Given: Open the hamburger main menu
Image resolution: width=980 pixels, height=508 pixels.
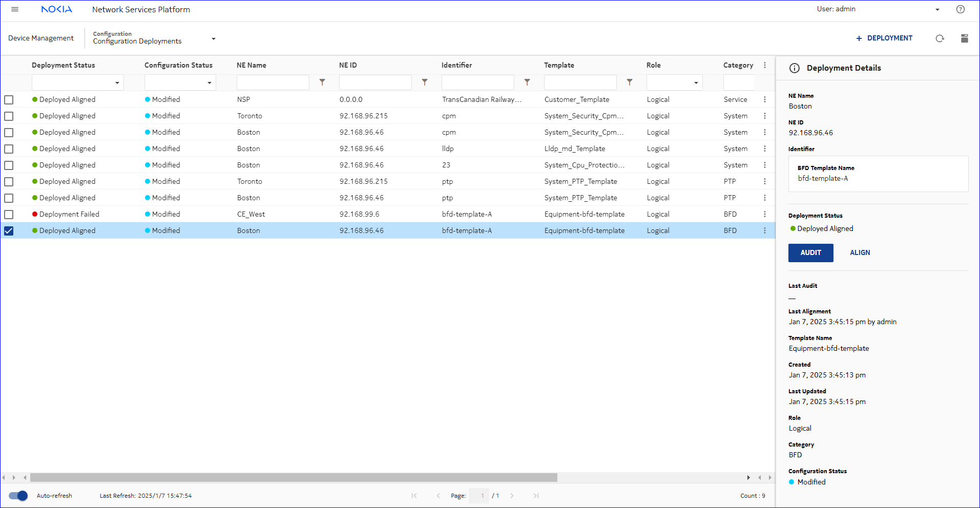Looking at the screenshot, I should pos(15,9).
